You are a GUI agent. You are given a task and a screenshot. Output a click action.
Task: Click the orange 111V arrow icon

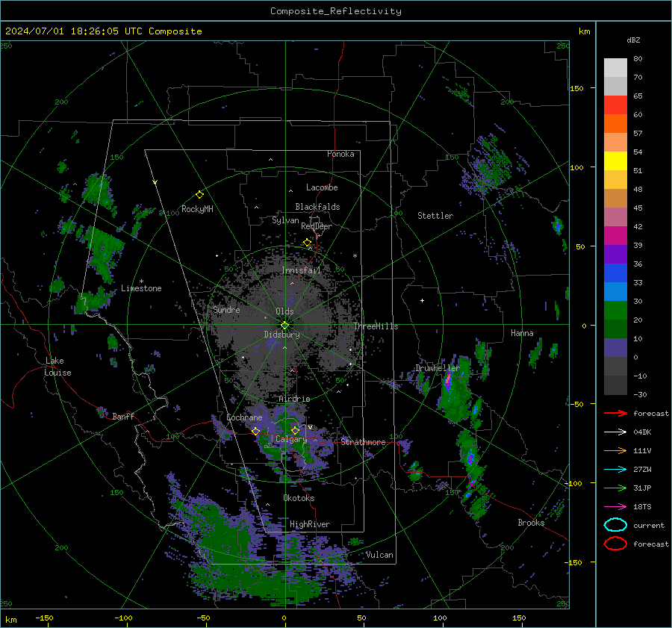pyautogui.click(x=615, y=450)
